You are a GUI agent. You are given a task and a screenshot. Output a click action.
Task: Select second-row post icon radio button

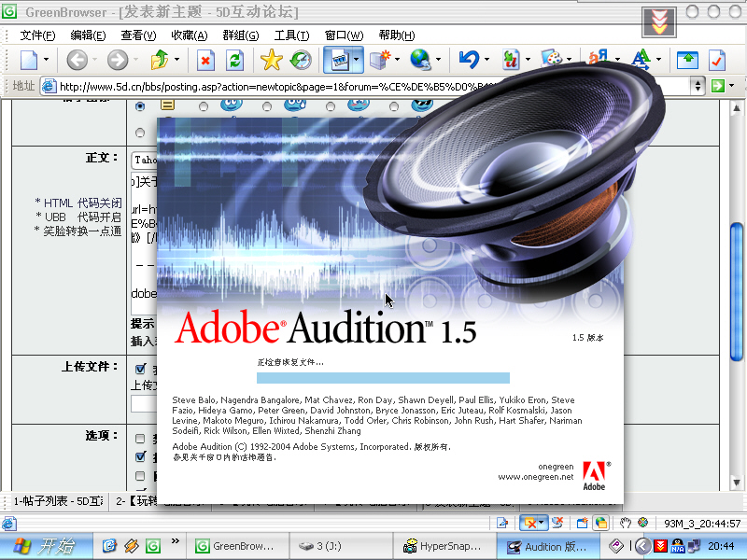click(x=140, y=133)
